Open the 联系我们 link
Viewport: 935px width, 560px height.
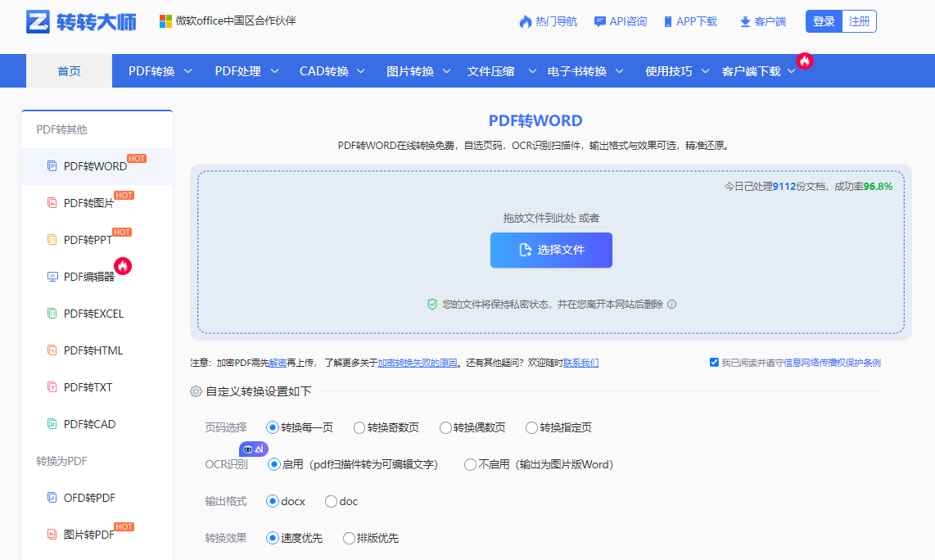pyautogui.click(x=580, y=363)
